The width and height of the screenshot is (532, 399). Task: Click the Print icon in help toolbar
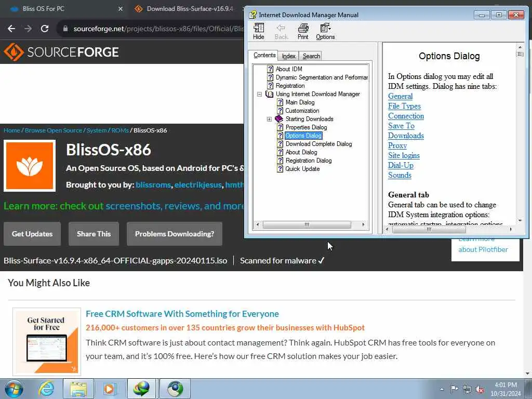point(303,31)
